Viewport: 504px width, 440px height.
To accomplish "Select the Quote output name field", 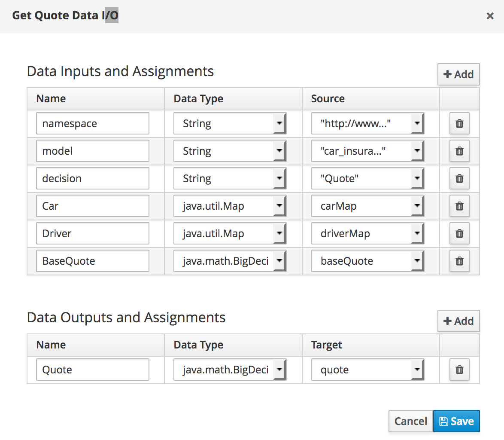I will [92, 370].
